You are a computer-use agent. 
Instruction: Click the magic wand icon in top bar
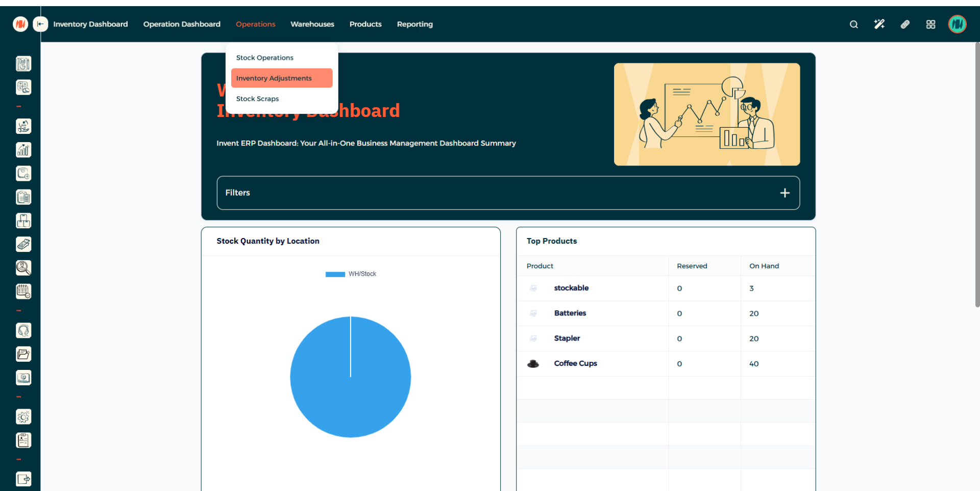click(879, 24)
